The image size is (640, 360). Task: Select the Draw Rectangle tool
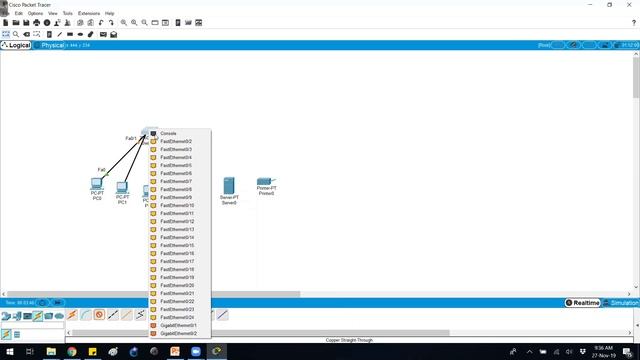click(70, 34)
